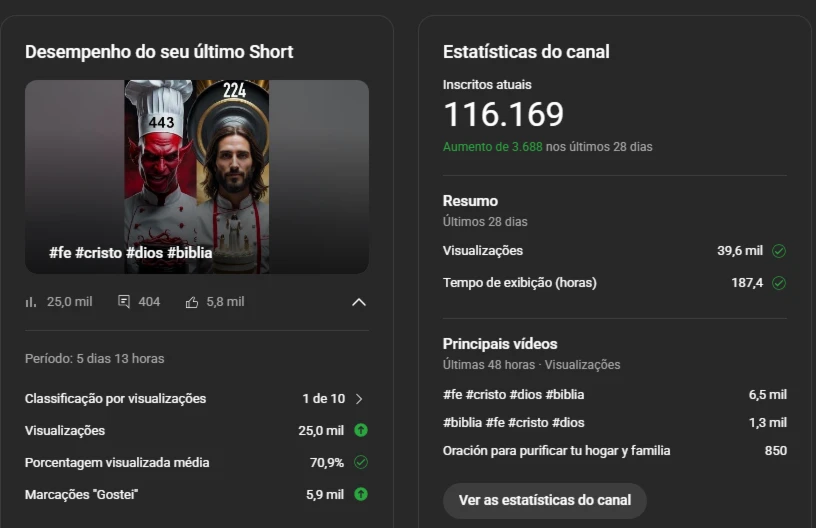Click the green up-arrow next to Visualizações 25,0 mil

[x=361, y=430]
